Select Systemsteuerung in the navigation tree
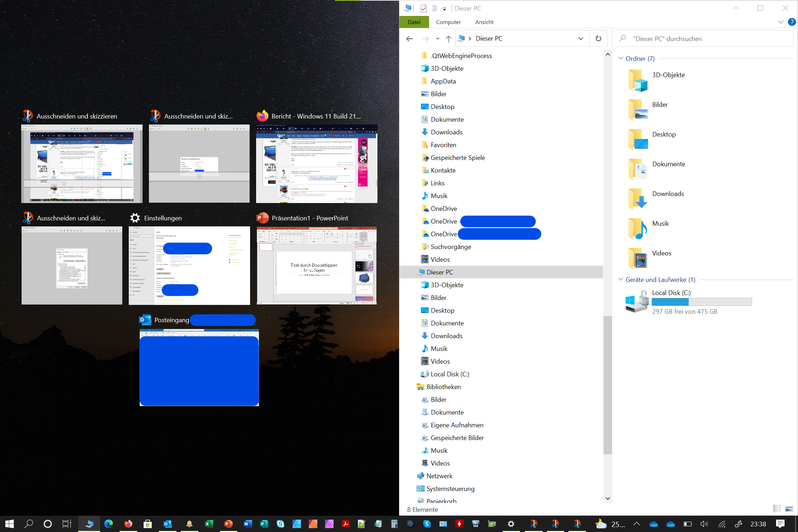The image size is (798, 532). [450, 488]
